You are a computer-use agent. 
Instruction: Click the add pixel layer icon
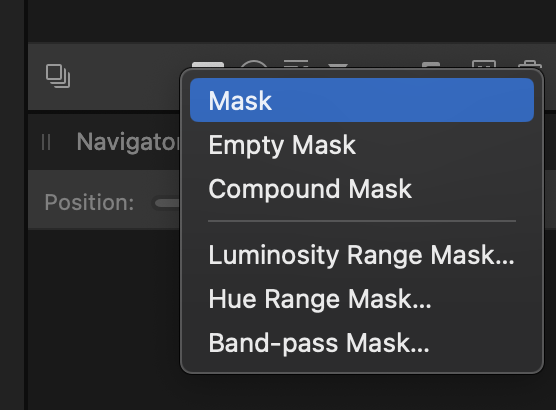(x=484, y=65)
